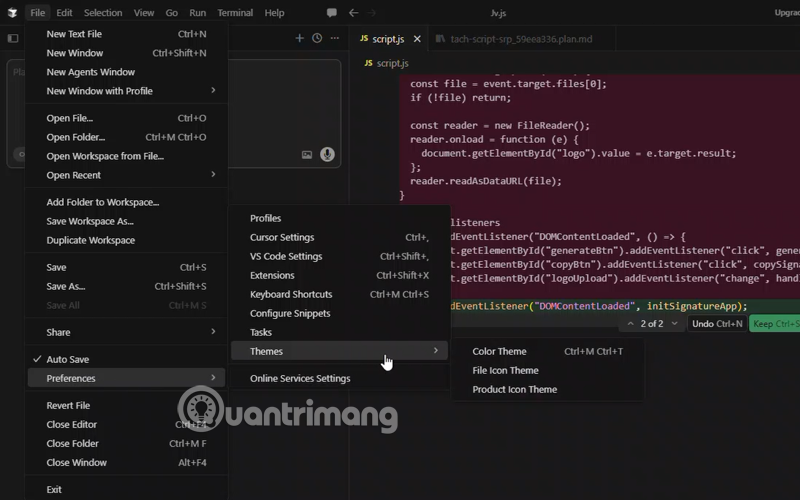The image size is (800, 500).
Task: Attach an image with the picture icon
Action: (307, 155)
